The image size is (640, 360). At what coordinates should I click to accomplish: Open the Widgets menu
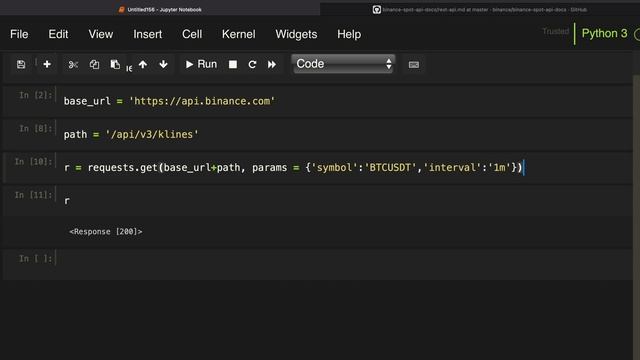296,34
